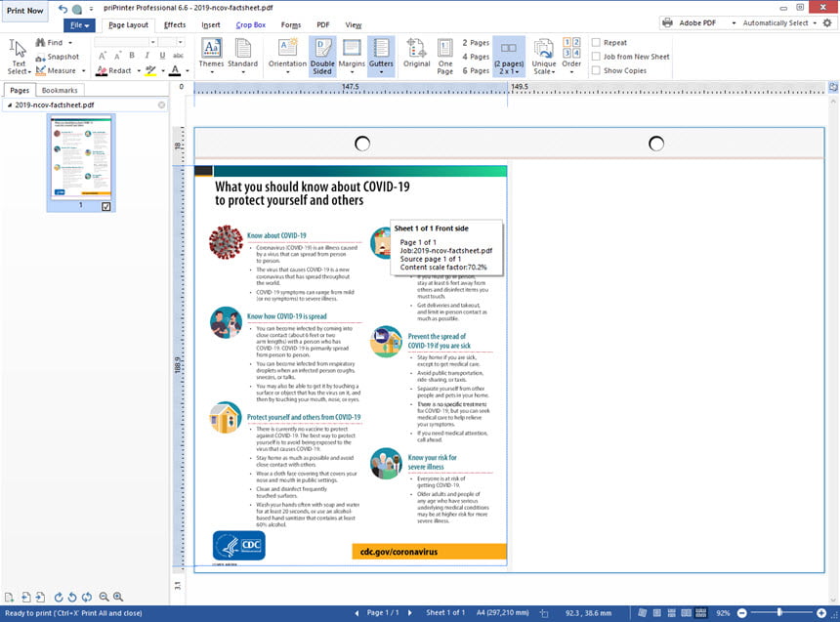Select One Page per sheet
This screenshot has width=840, height=622.
[445, 57]
